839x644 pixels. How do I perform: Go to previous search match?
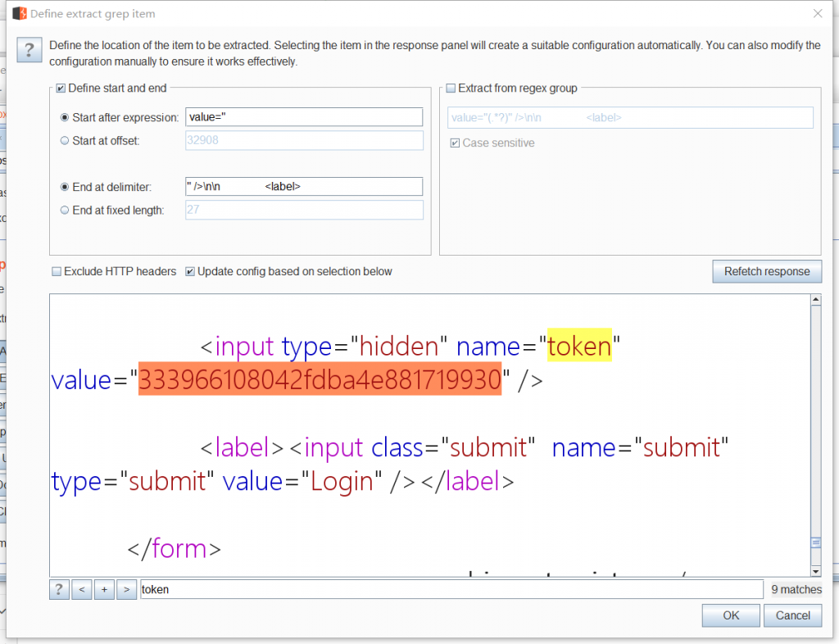point(81,589)
